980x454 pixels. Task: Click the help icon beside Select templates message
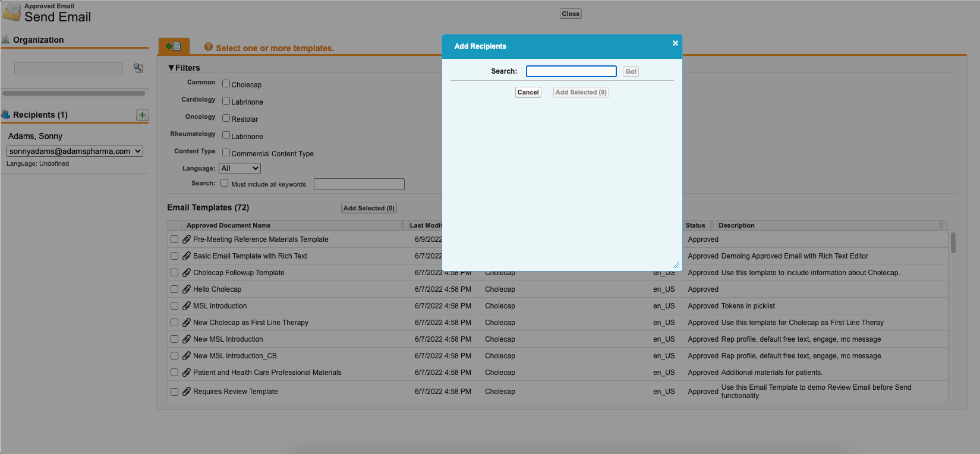pyautogui.click(x=209, y=47)
